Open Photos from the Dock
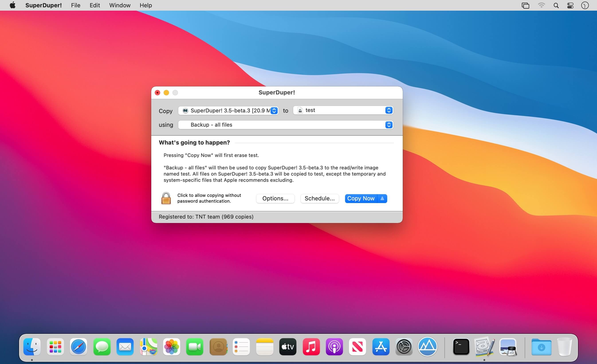The height and width of the screenshot is (364, 597). coord(172,347)
